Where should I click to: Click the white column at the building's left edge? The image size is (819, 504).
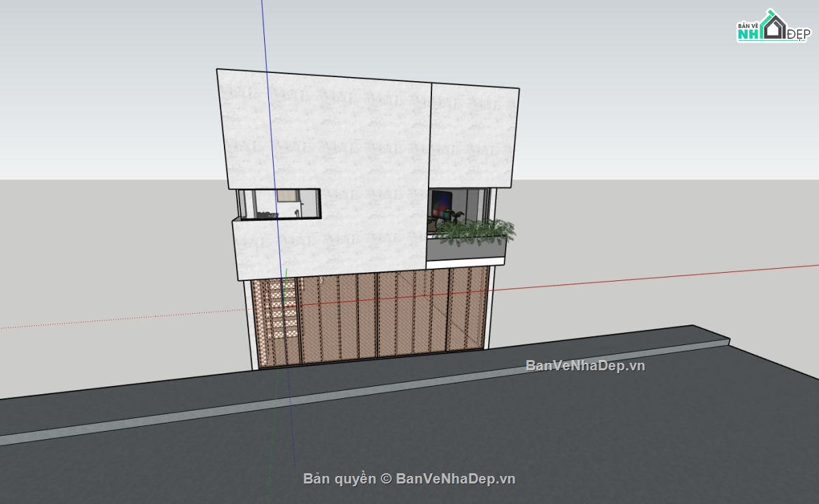pyautogui.click(x=249, y=326)
